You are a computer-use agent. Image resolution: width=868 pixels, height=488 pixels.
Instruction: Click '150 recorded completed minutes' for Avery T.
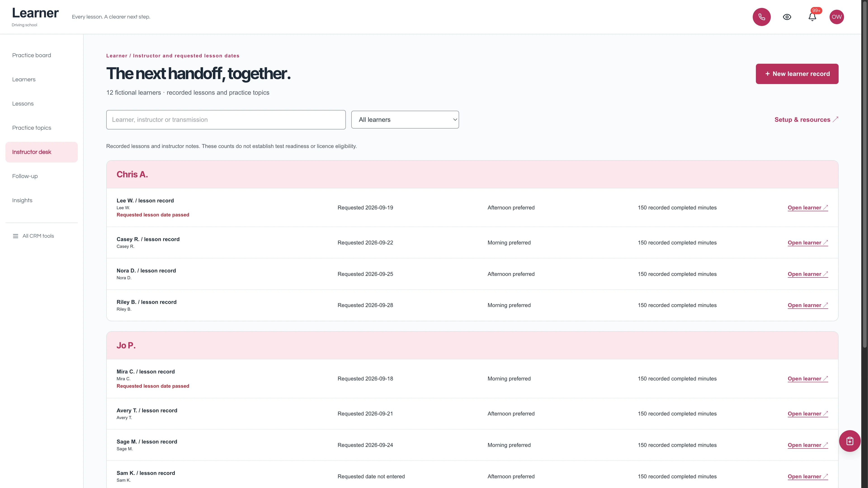677,414
